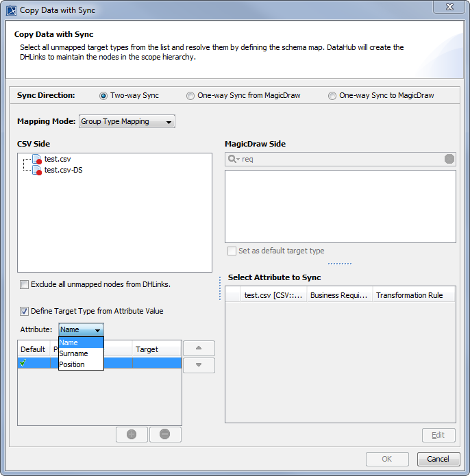Choose Name from the attribute list
This screenshot has height=476, width=470.
[x=81, y=342]
